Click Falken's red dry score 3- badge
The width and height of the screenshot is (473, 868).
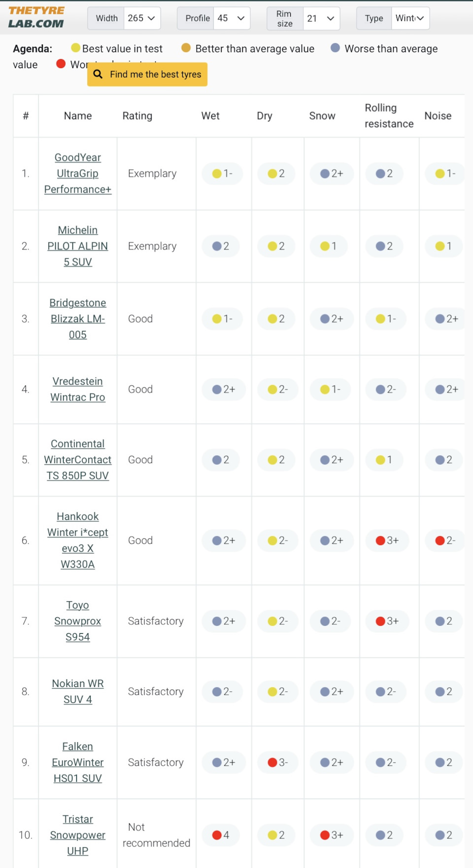pos(277,762)
